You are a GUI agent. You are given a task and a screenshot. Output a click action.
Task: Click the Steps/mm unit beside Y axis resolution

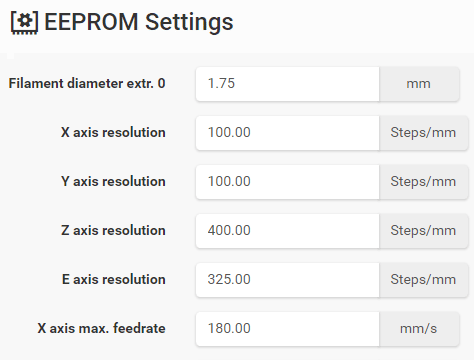pos(424,182)
